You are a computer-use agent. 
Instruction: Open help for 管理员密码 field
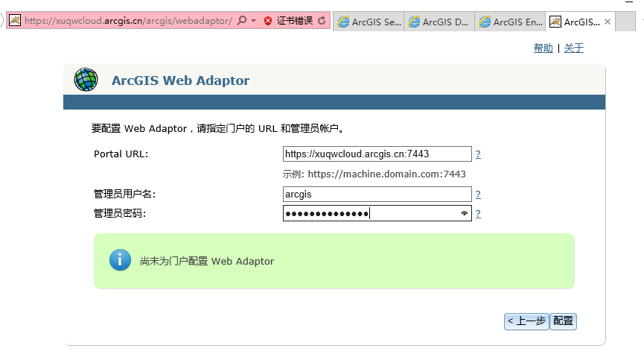478,214
